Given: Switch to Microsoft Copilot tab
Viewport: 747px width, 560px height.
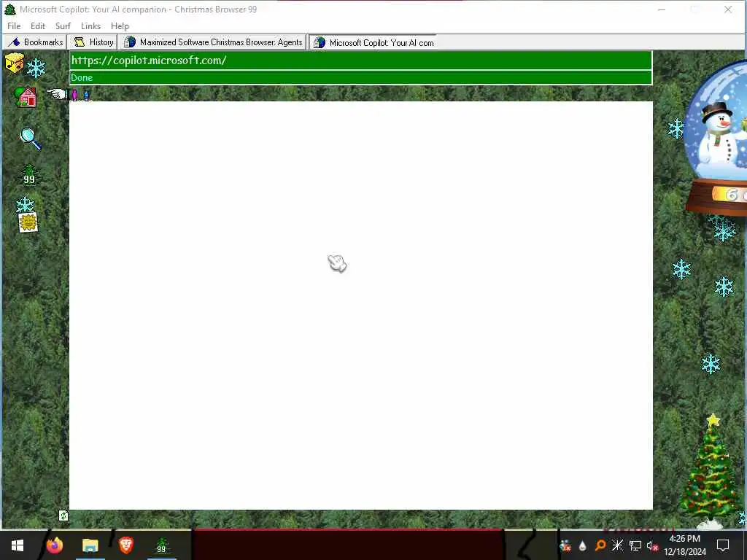Looking at the screenshot, I should tap(373, 42).
